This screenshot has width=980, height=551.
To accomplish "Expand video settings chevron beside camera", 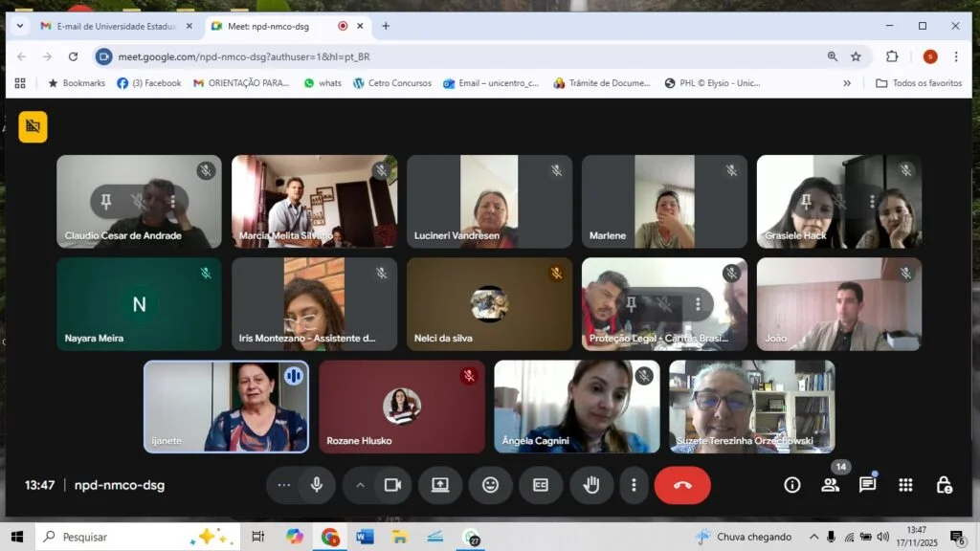I will pyautogui.click(x=361, y=485).
